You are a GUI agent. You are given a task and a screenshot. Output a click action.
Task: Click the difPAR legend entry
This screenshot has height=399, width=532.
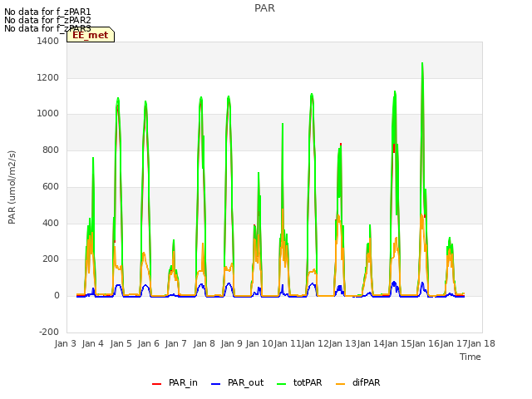point(358,382)
